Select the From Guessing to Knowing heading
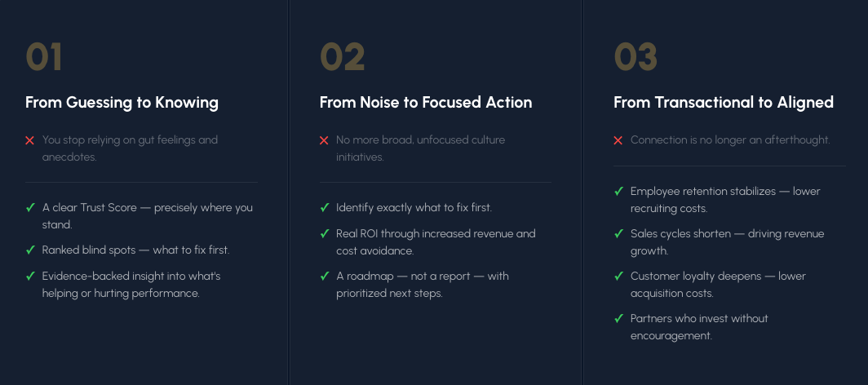868x385 pixels. pyautogui.click(x=122, y=102)
